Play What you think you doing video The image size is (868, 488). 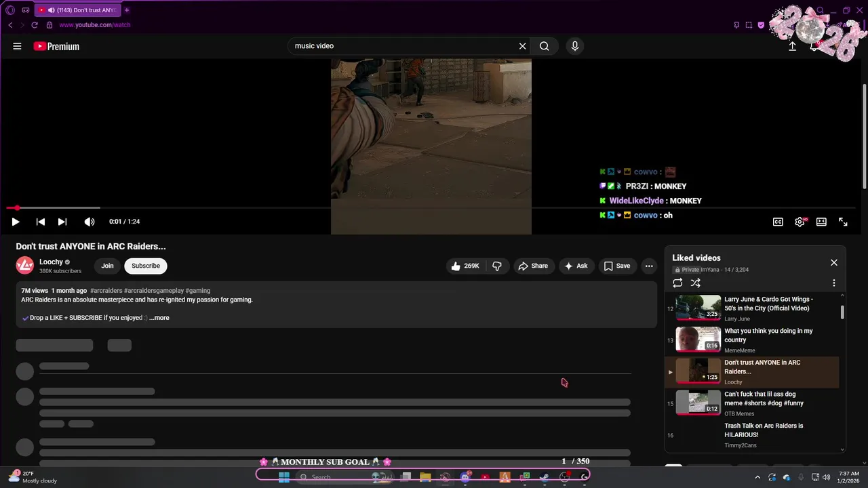pos(752,340)
